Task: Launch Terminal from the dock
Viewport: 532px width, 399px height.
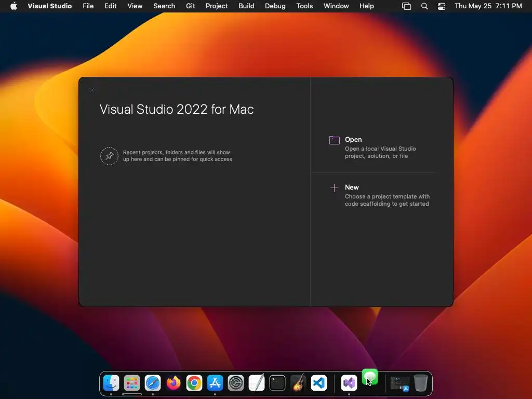Action: pyautogui.click(x=277, y=383)
